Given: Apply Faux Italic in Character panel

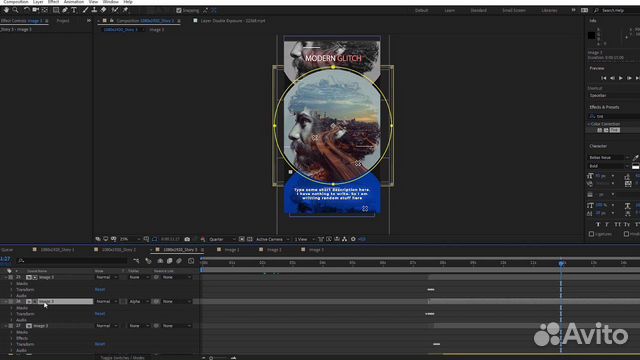Looking at the screenshot, I should (607, 224).
